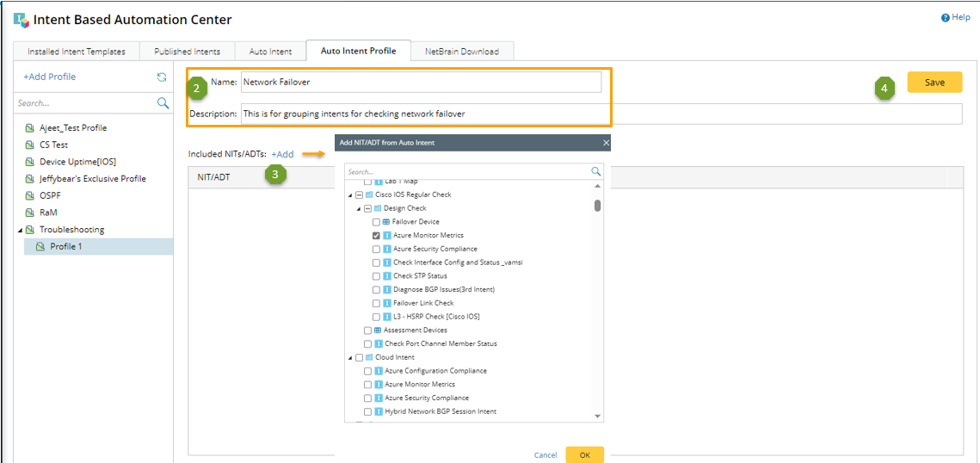Image resolution: width=980 pixels, height=463 pixels.
Task: Click the +Add Profile link
Action: 49,77
